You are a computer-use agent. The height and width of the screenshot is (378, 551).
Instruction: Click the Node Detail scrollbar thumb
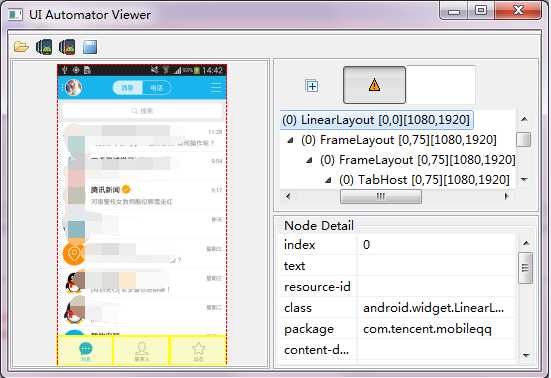(x=525, y=268)
